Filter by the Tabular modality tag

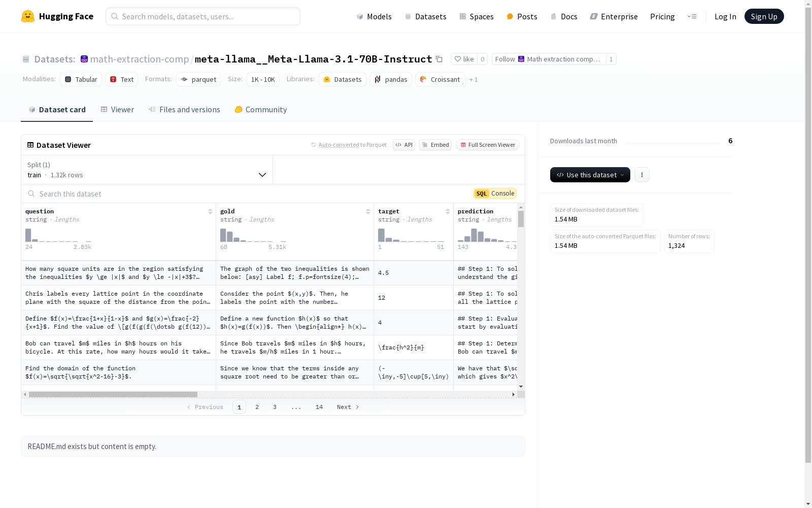click(x=81, y=79)
